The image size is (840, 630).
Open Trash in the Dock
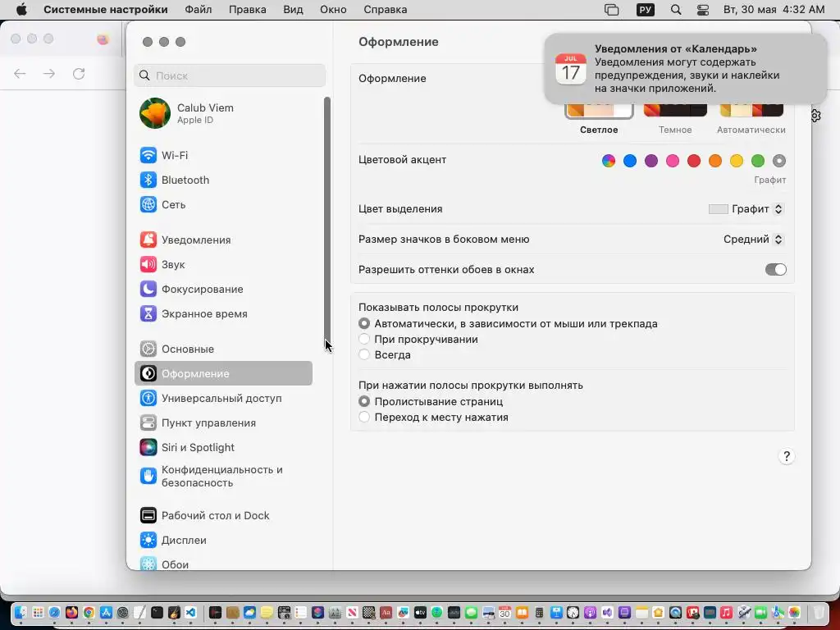819,612
